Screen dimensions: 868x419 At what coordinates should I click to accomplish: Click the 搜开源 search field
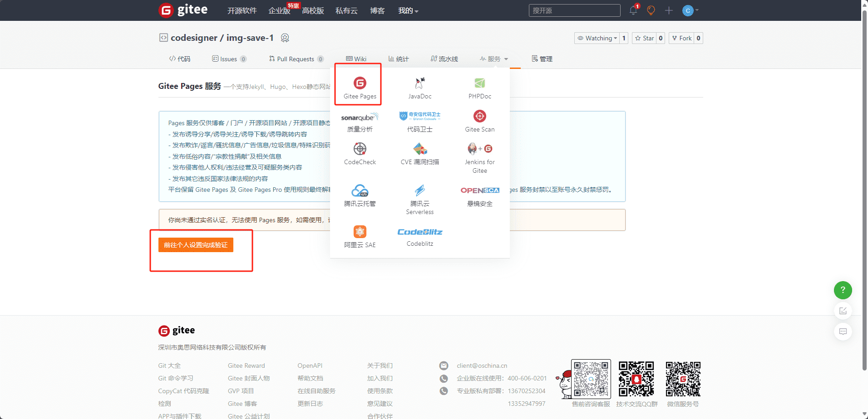[x=574, y=10]
